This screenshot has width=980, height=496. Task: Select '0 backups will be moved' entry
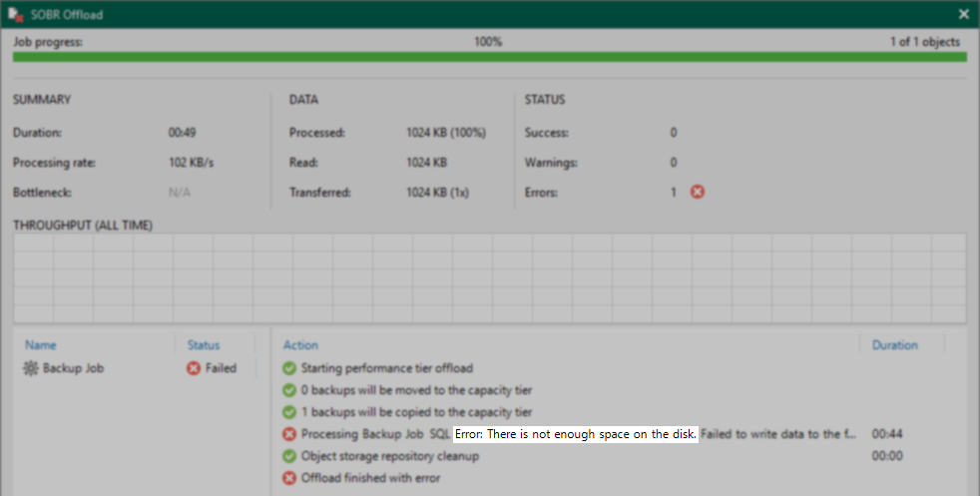[x=416, y=390]
